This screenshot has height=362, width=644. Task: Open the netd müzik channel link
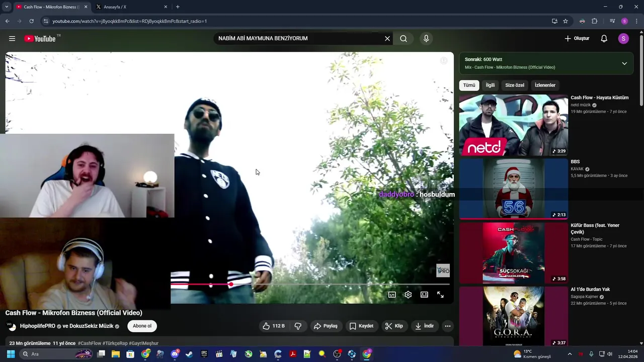581,105
